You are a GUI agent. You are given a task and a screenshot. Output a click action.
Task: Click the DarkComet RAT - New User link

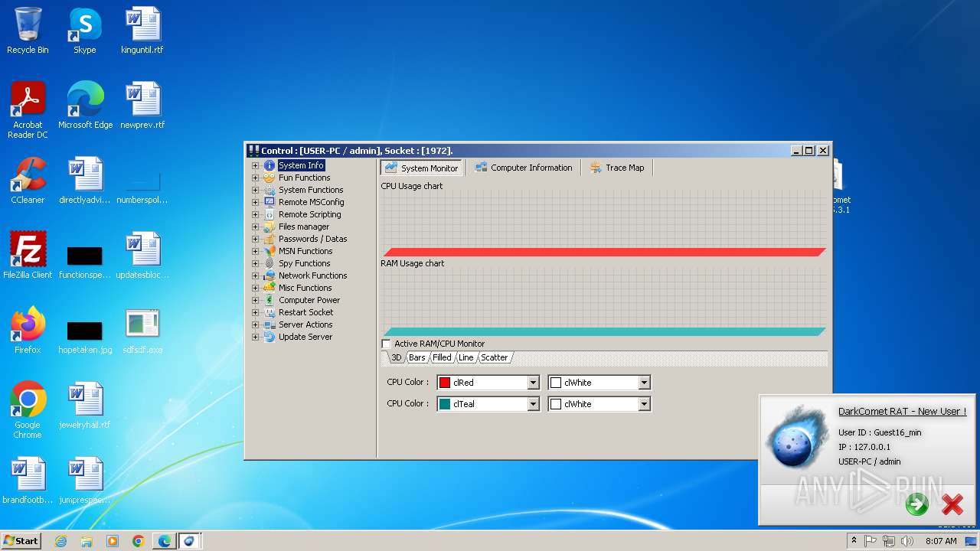click(x=902, y=412)
